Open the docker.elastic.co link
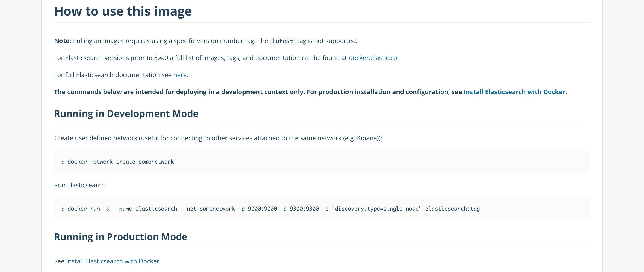 (373, 58)
